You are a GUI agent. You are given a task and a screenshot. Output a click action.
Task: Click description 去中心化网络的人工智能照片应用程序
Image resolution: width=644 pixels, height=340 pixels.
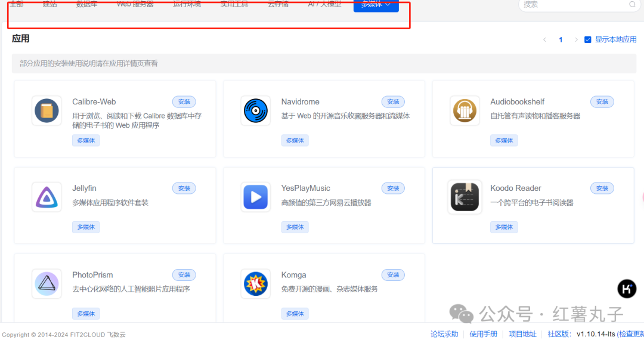(131, 289)
